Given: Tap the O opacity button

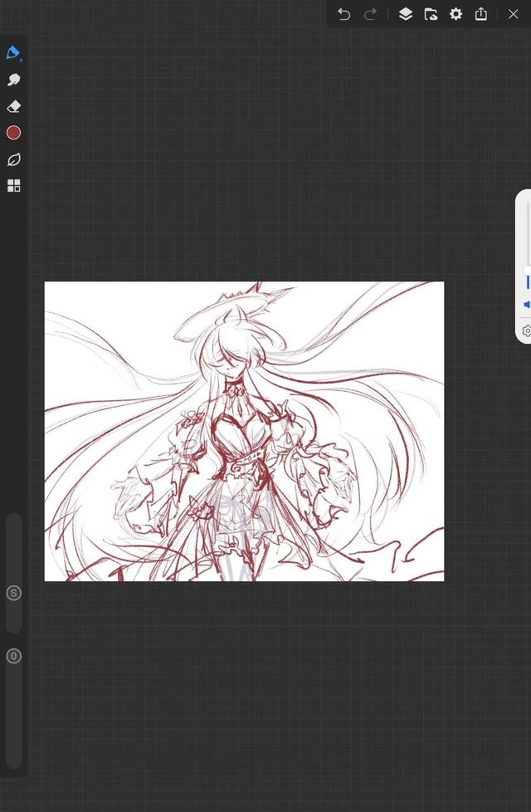Looking at the screenshot, I should click(13, 656).
